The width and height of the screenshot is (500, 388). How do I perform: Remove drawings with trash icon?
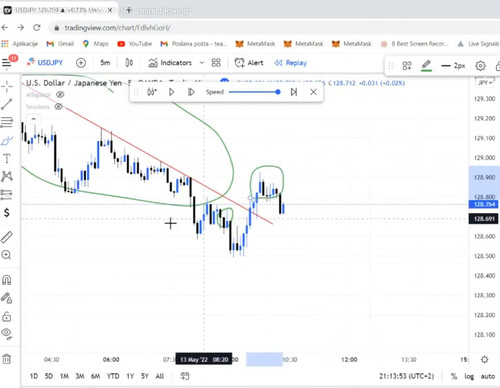pyautogui.click(x=7, y=359)
